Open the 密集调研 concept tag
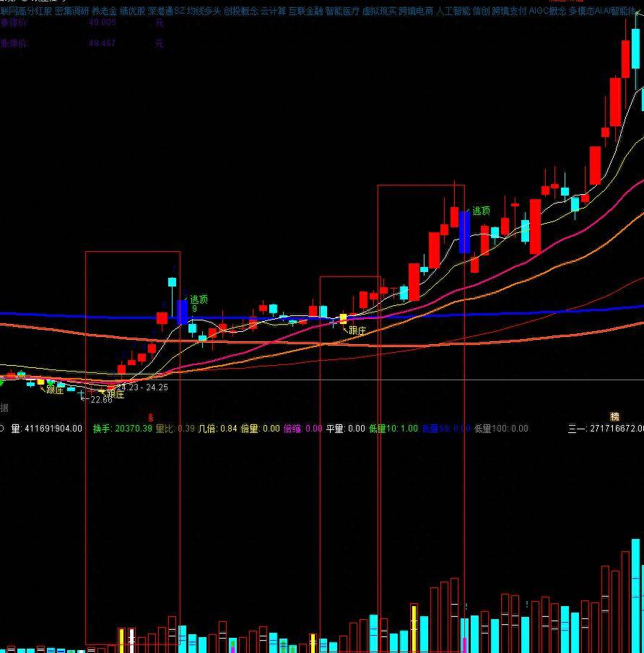The height and width of the screenshot is (653, 644). point(71,12)
